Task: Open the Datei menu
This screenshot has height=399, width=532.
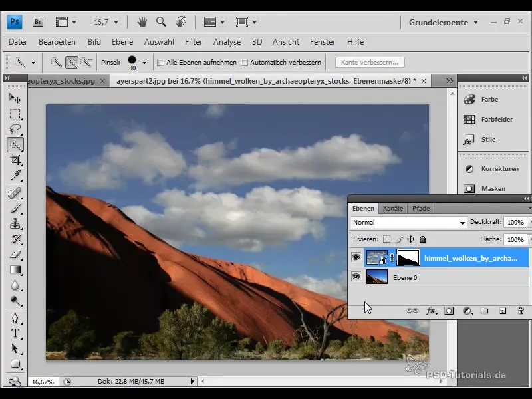Action: point(18,42)
